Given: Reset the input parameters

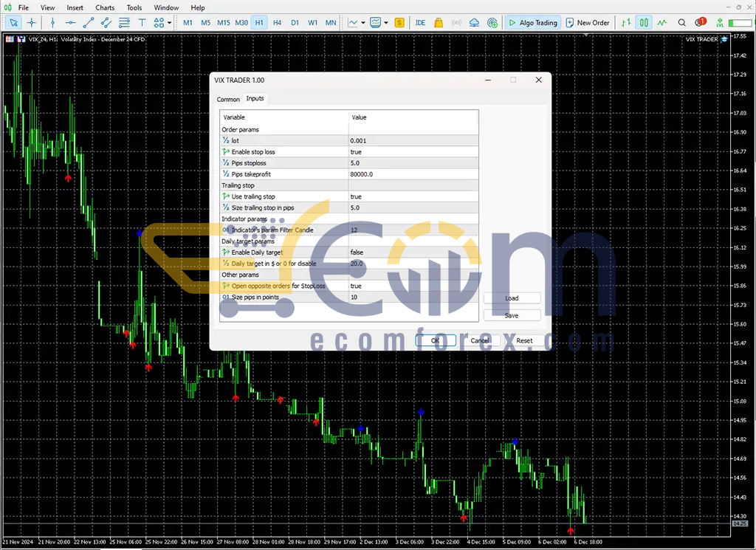Looking at the screenshot, I should (x=524, y=340).
